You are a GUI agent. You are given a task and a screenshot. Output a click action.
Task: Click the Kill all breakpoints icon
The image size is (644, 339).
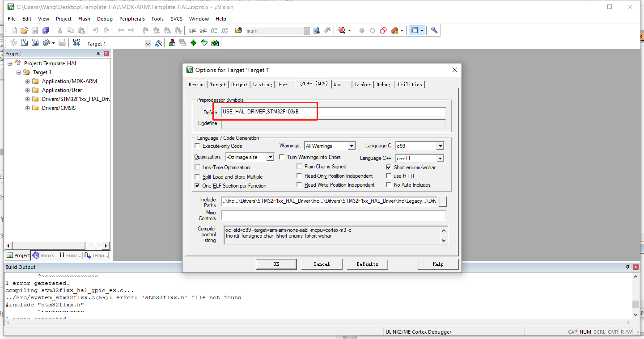[394, 30]
